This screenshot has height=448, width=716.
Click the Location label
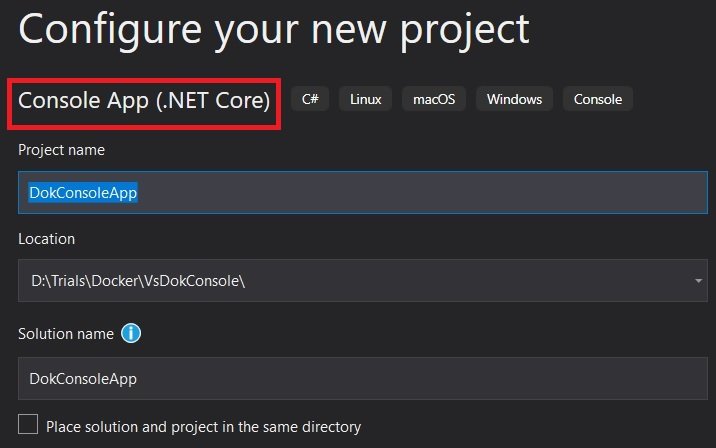46,239
